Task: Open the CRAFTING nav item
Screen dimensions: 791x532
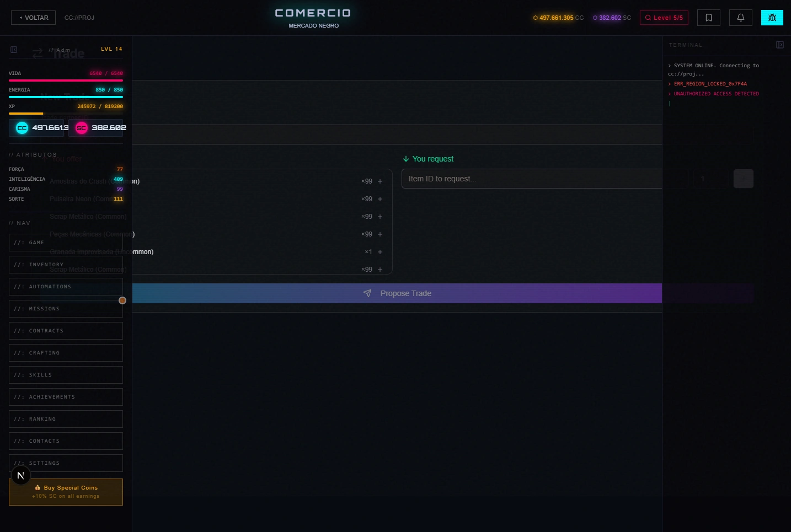Action: click(x=66, y=353)
